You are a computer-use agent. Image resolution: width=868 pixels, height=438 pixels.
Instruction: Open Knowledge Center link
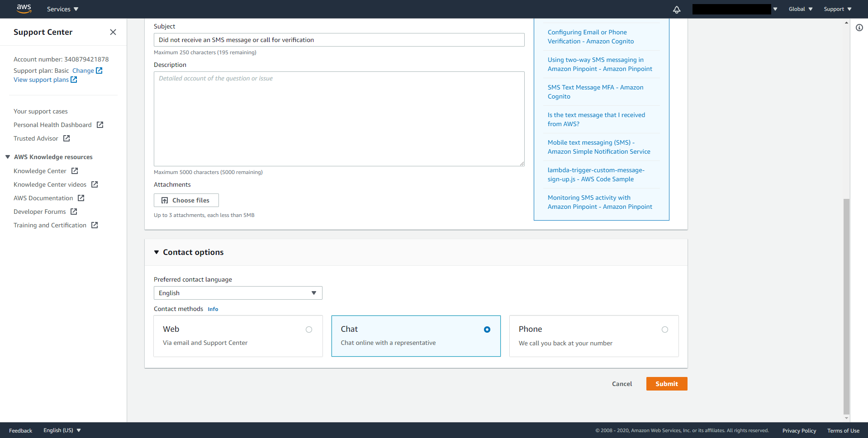[x=40, y=171]
